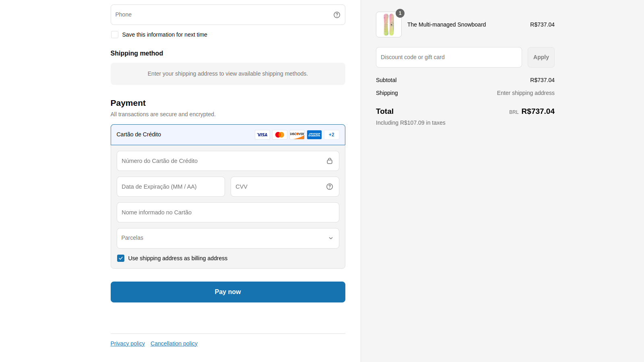The image size is (644, 362).
Task: Click the quantity badge on snowboard thumbnail
Action: click(x=400, y=13)
